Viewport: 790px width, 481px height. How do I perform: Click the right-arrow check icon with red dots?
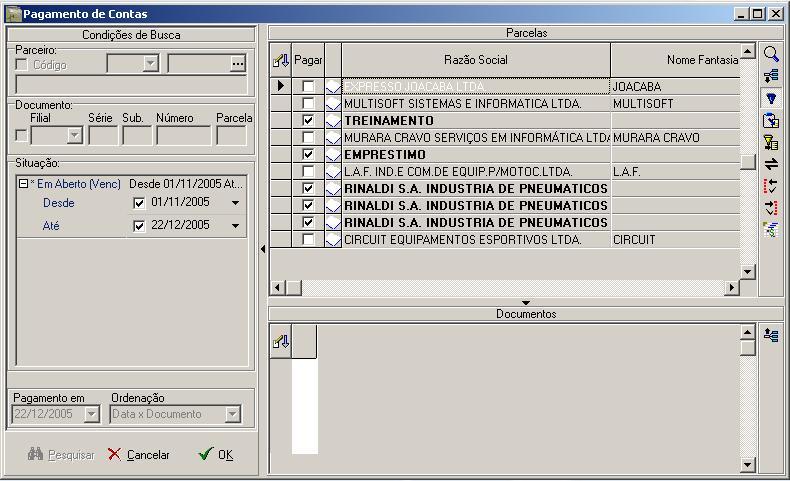pos(771,208)
